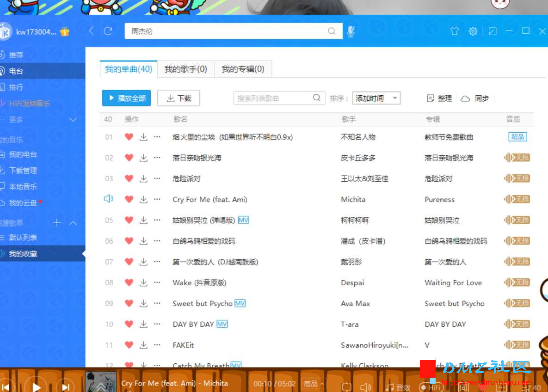
Task: Switch to 我的歌手(0) tab
Action: [x=185, y=69]
